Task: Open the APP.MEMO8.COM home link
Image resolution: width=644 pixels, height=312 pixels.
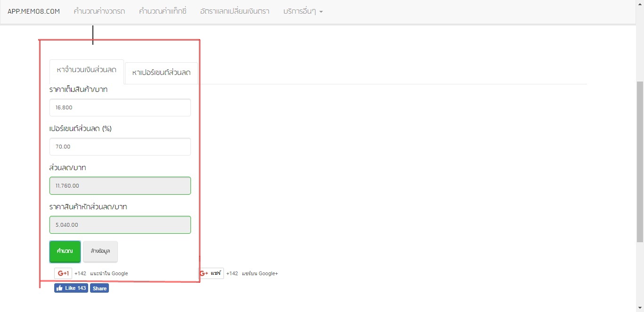Action: (33, 11)
